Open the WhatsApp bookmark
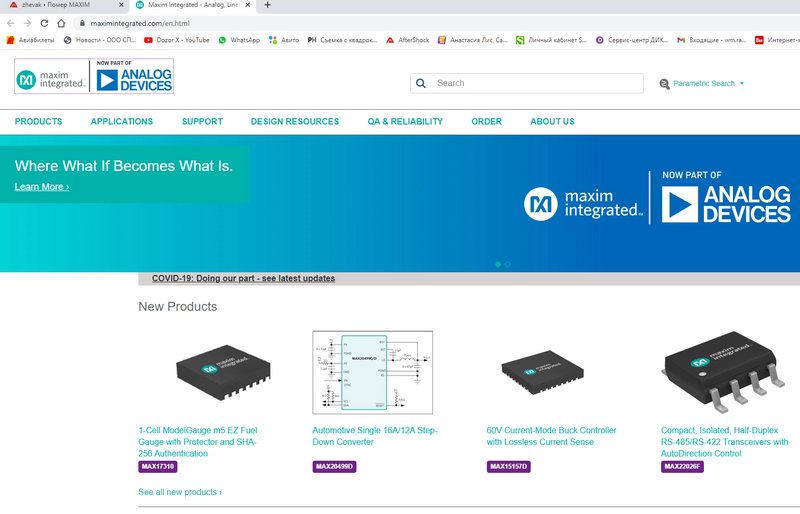 (239, 40)
